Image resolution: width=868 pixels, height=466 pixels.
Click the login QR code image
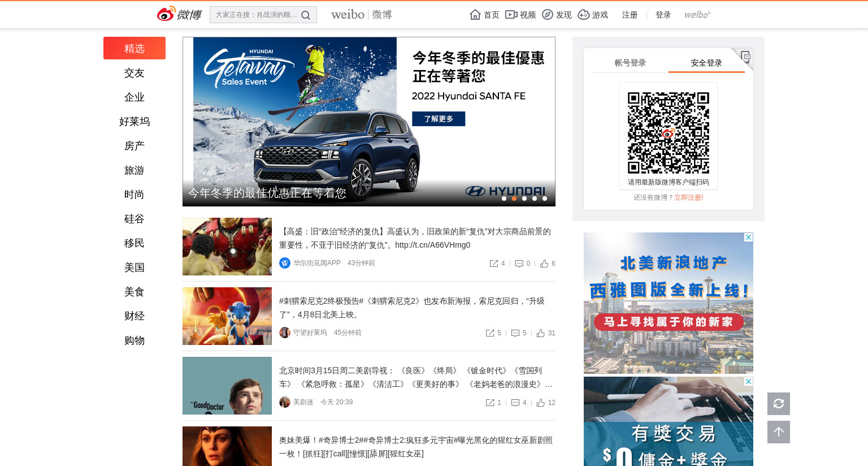(x=669, y=133)
